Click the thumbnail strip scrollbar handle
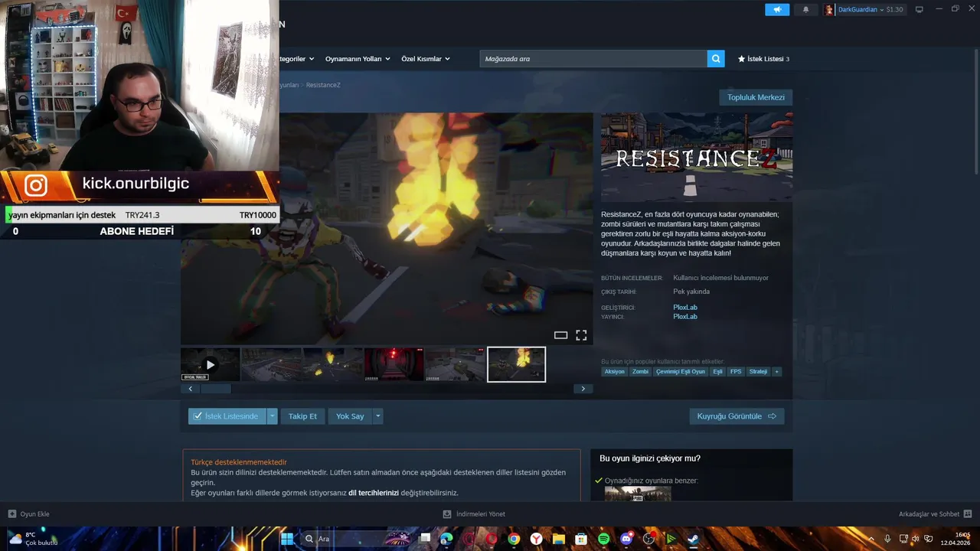Screen dimensions: 980x551 (215, 389)
